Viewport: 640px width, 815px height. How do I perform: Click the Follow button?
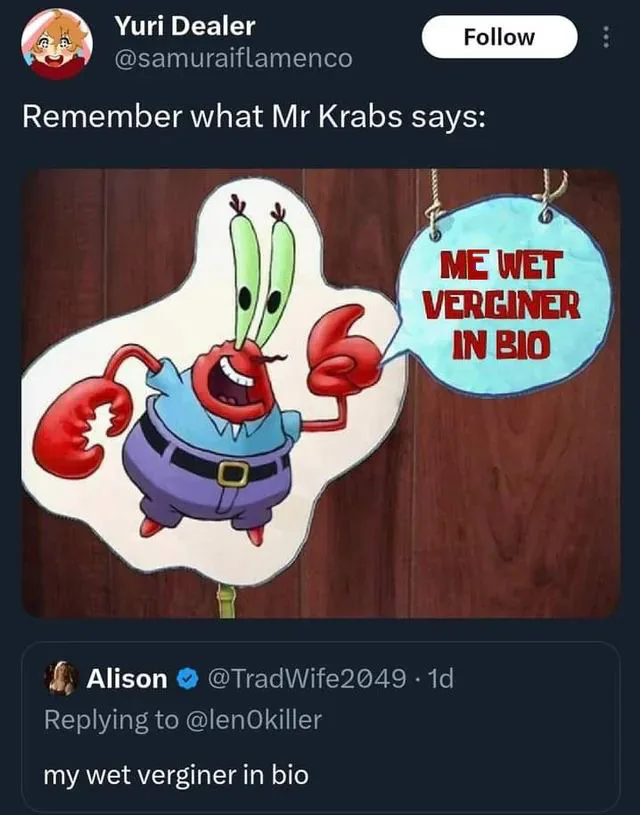click(x=499, y=37)
